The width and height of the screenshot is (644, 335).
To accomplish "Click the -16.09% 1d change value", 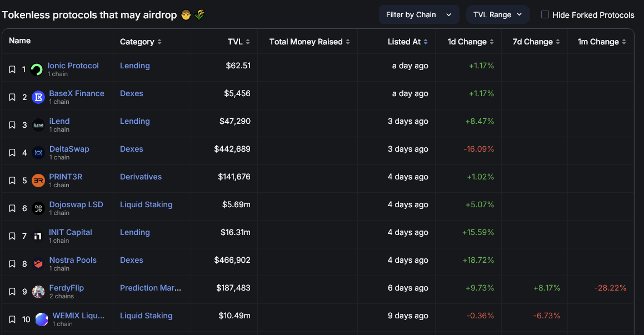I will click(x=478, y=149).
